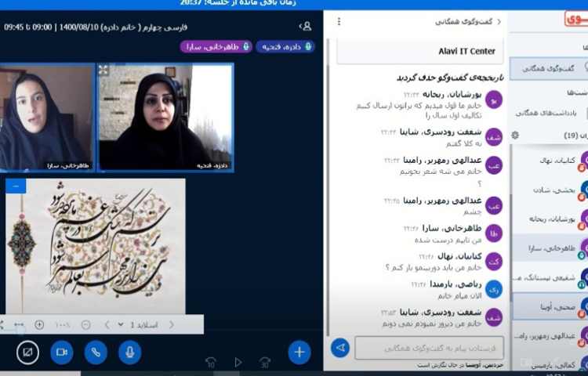Mute the microphone

click(129, 352)
